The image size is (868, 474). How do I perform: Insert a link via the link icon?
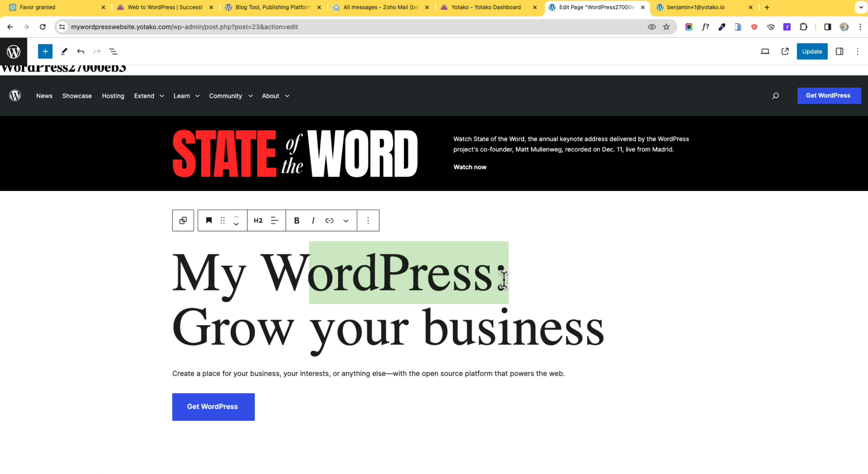point(329,220)
